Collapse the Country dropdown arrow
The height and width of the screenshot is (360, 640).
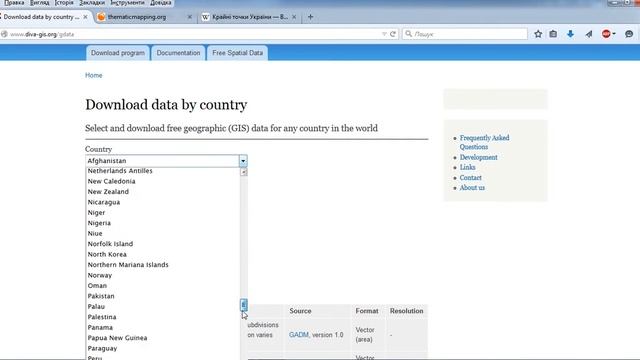click(x=243, y=161)
